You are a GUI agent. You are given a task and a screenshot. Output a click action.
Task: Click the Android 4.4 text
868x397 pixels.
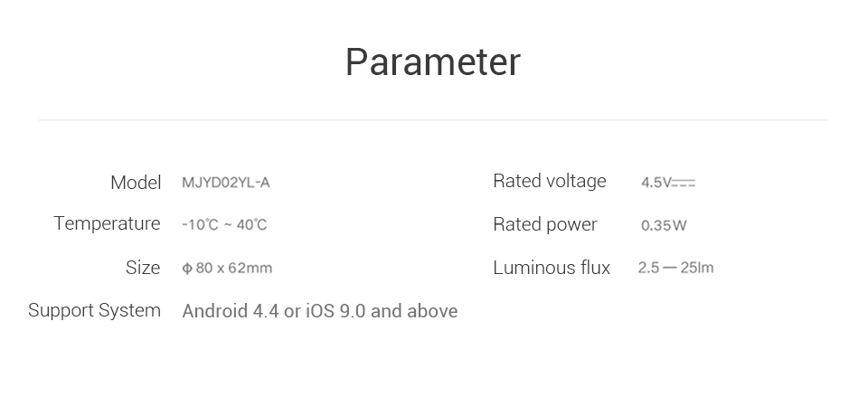(x=230, y=311)
